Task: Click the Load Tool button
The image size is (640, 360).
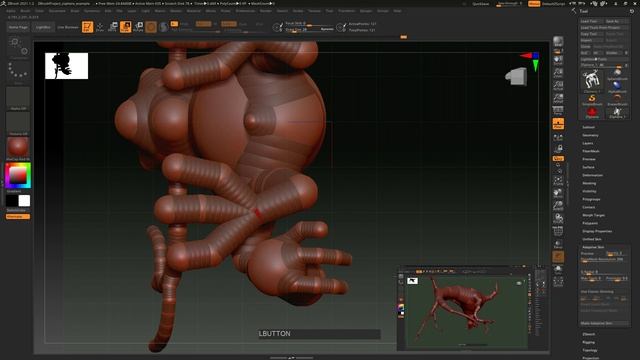Action: coord(591,21)
